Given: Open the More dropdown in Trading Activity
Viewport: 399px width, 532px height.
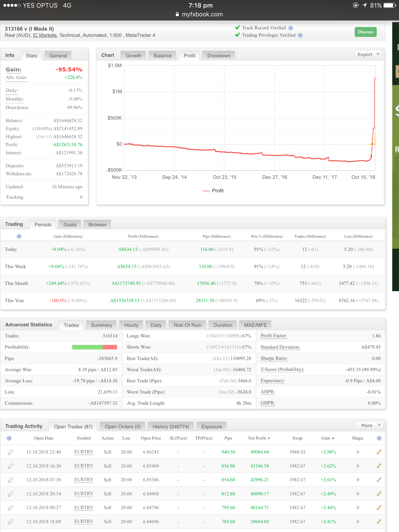Looking at the screenshot, I should point(370,425).
